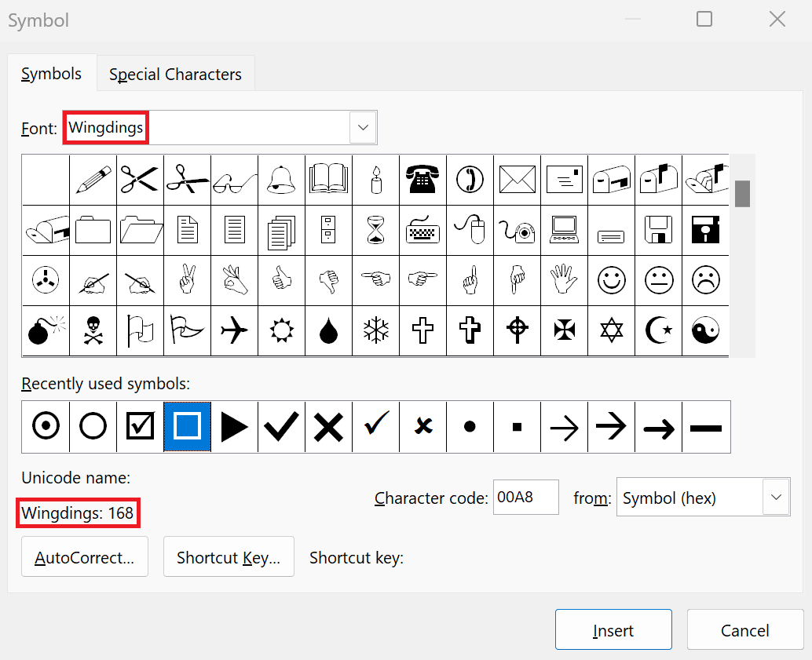
Task: Select the thumbs down symbol
Action: (x=328, y=280)
